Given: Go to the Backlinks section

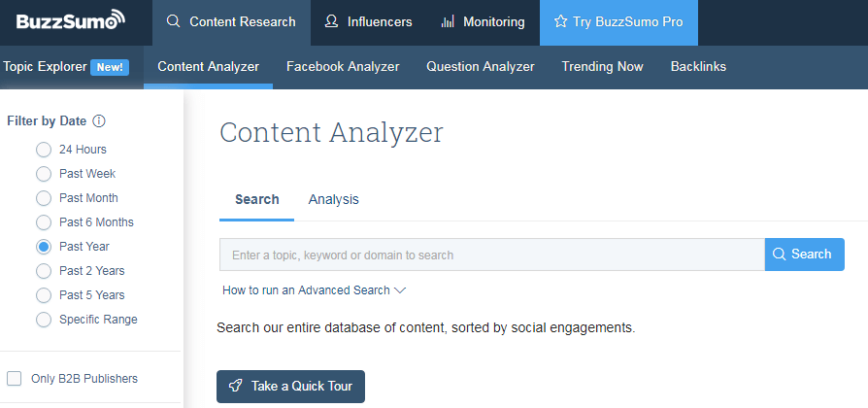Looking at the screenshot, I should click(698, 67).
